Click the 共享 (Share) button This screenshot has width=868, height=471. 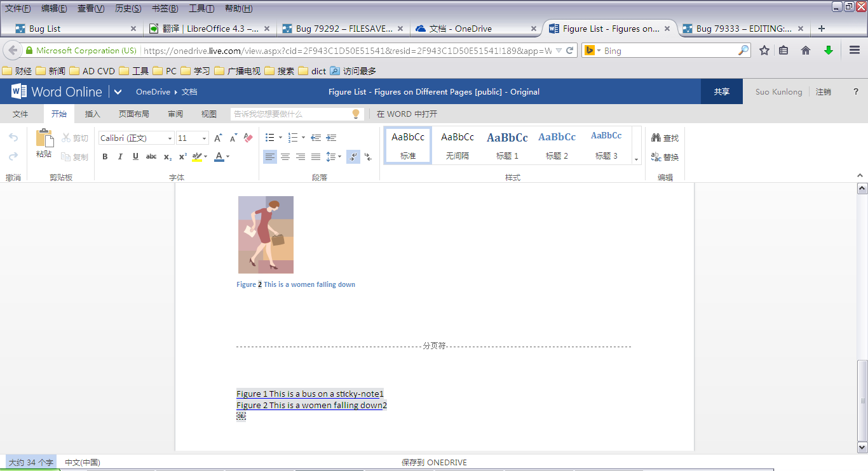721,92
